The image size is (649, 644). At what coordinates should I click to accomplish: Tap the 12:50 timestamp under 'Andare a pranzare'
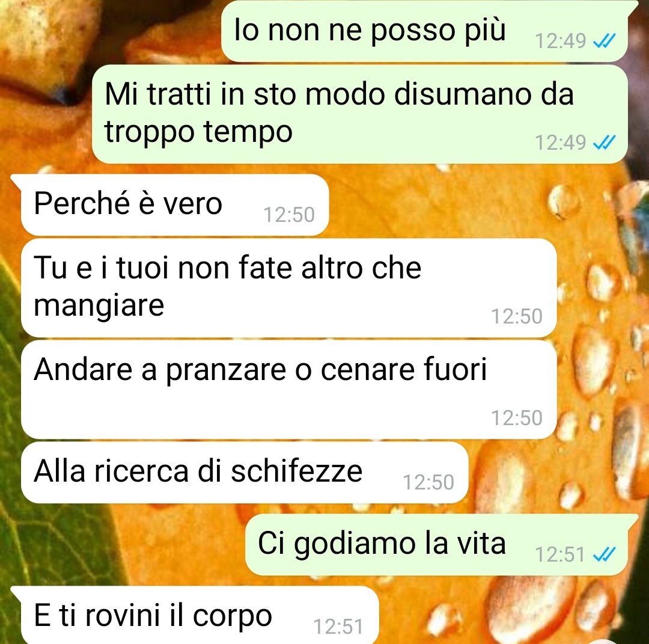[x=517, y=418]
